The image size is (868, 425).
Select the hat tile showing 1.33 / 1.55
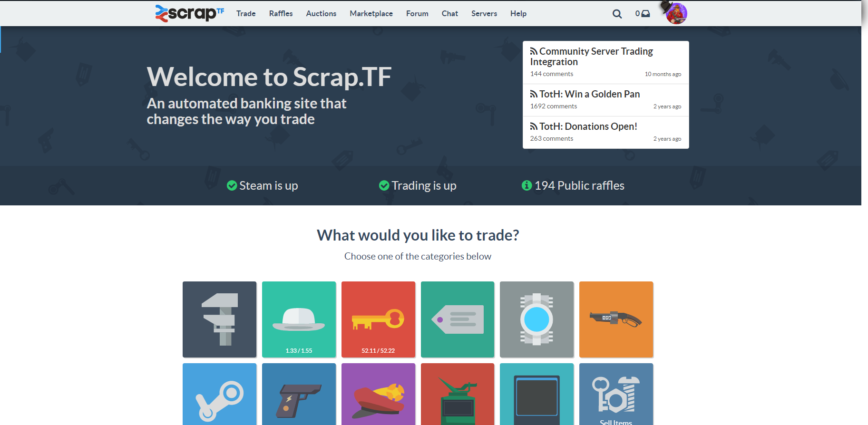299,319
